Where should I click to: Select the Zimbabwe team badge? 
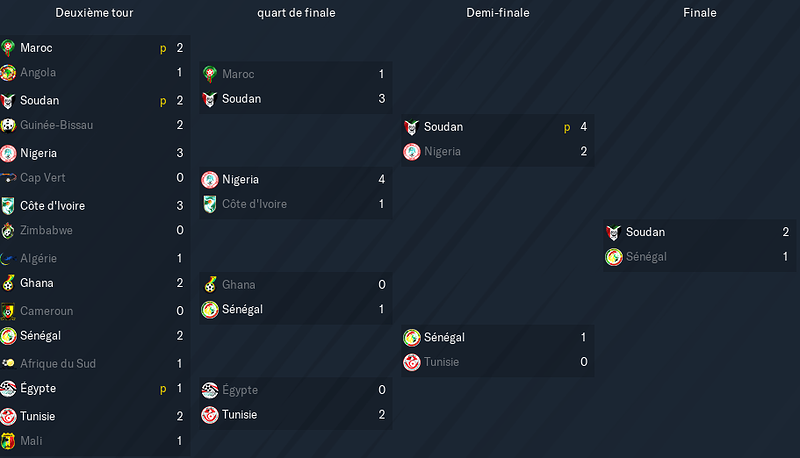click(x=8, y=231)
